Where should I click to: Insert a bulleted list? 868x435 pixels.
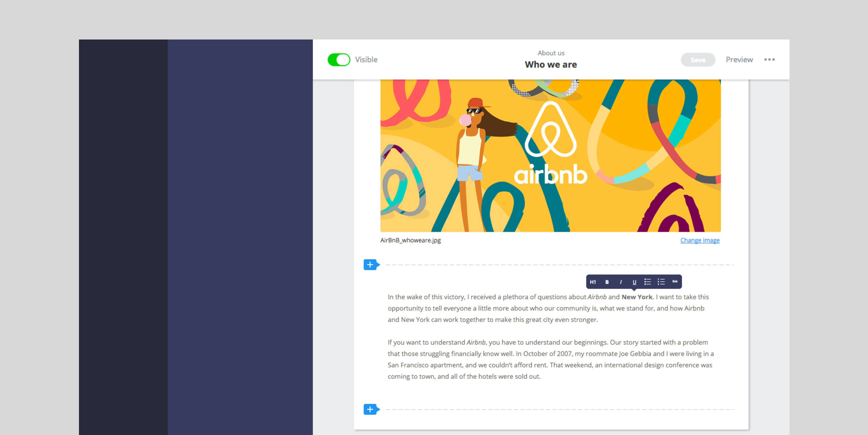[x=648, y=282]
